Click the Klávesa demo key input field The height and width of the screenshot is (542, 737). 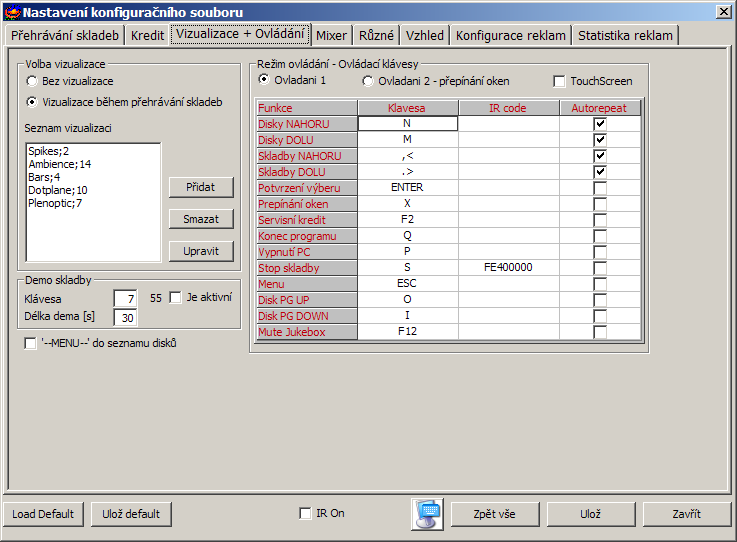[x=125, y=298]
